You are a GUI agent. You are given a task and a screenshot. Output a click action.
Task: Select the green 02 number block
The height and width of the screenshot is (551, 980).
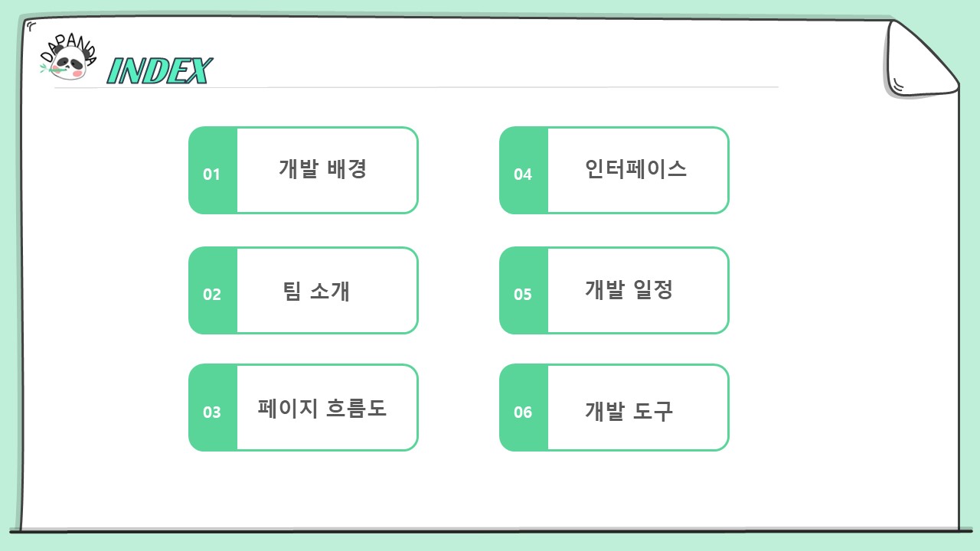coord(212,290)
